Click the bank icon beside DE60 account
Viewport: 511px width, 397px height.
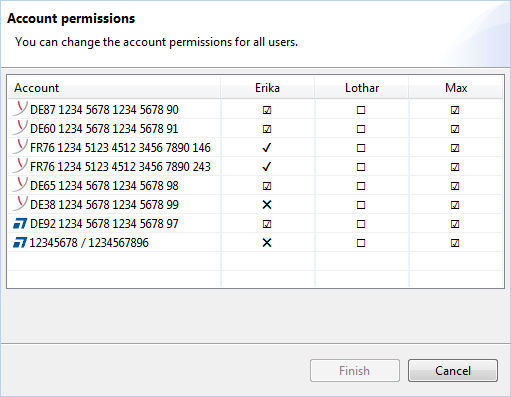(x=20, y=128)
